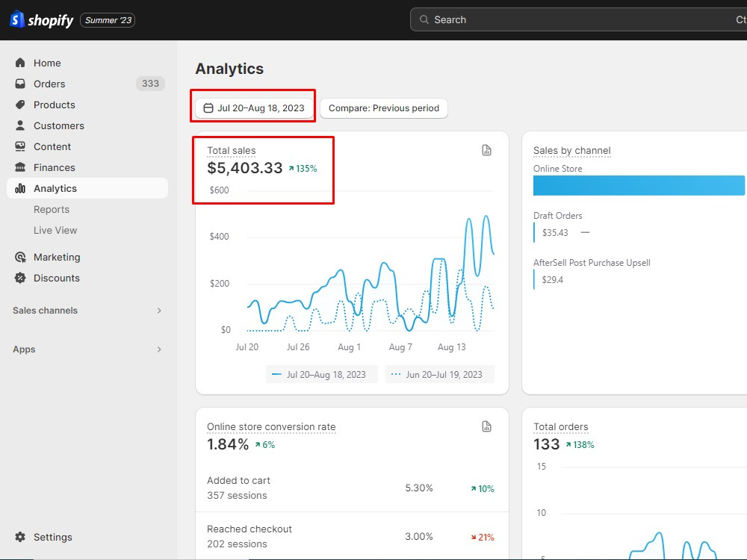
Task: Toggle the Jun 20–Jul 19, 2023 chart legend
Action: 440,375
